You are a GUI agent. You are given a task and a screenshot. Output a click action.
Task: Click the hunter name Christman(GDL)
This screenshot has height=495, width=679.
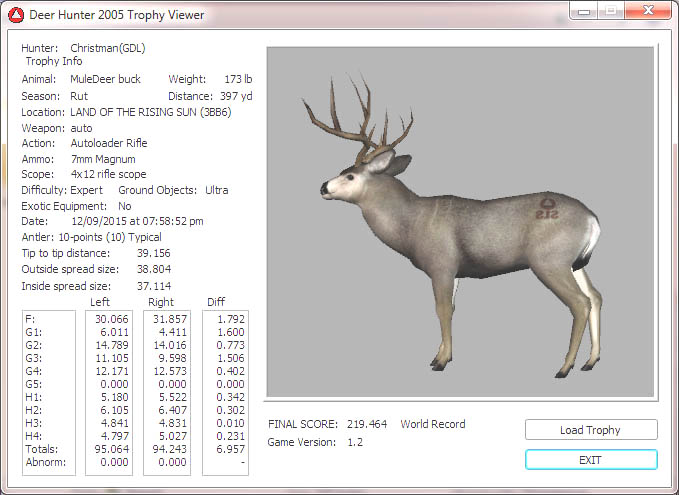pos(109,48)
